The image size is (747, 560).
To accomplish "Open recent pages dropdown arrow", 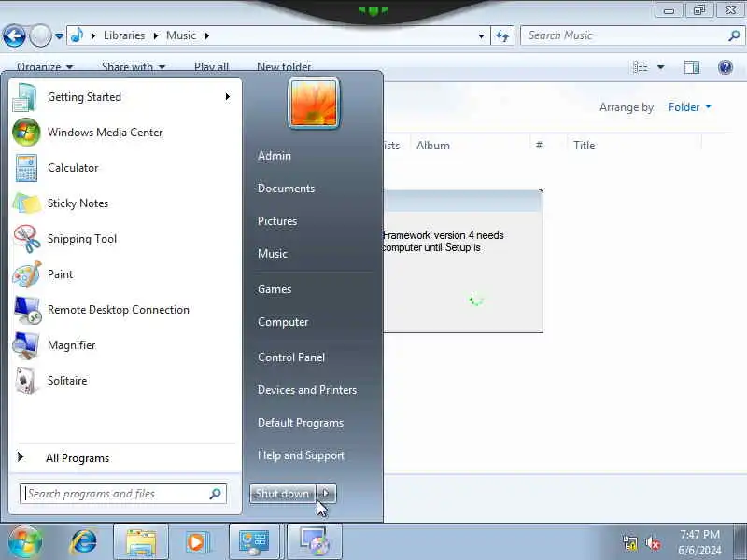I will point(59,36).
